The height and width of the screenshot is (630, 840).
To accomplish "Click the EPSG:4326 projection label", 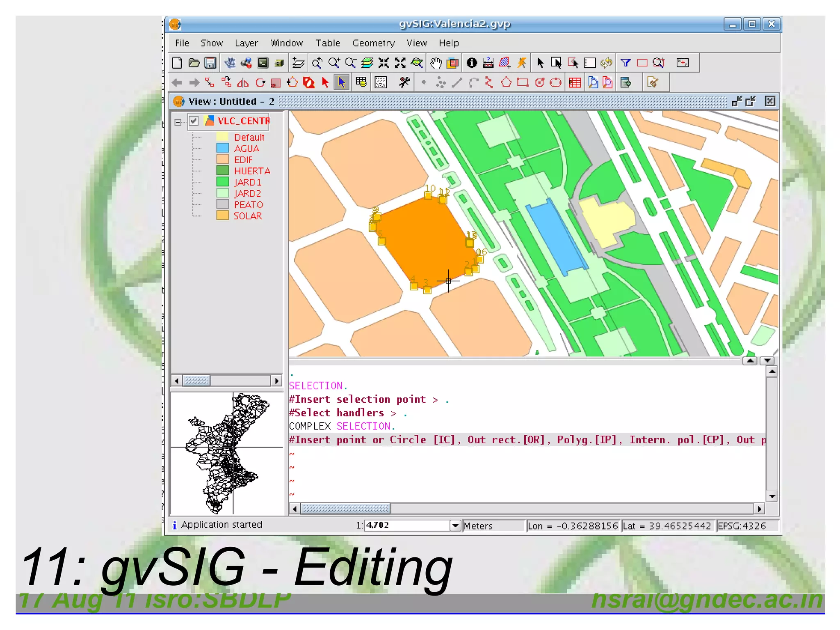I will [x=742, y=525].
